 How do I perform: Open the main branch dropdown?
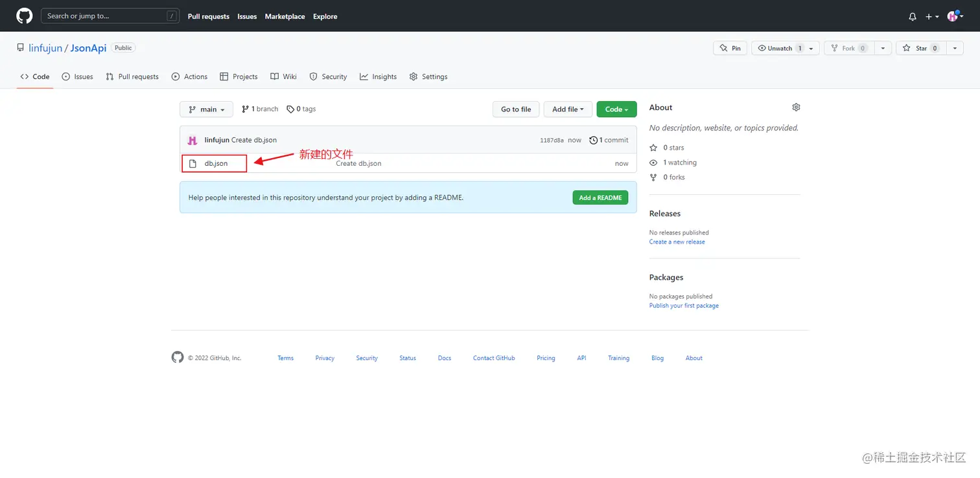pyautogui.click(x=206, y=109)
